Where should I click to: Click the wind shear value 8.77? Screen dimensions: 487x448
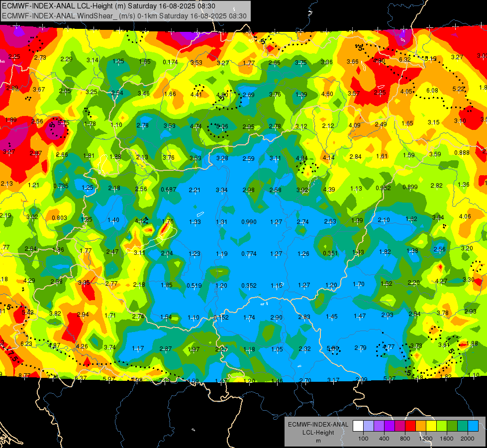(24, 375)
